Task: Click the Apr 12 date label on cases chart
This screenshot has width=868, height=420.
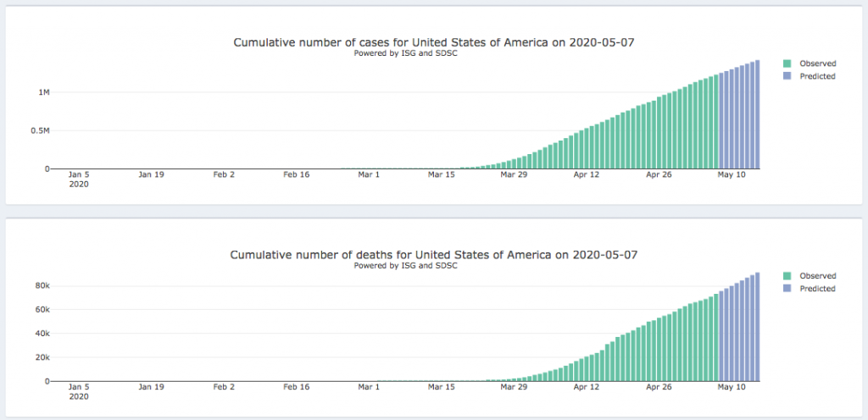Action: (x=587, y=174)
